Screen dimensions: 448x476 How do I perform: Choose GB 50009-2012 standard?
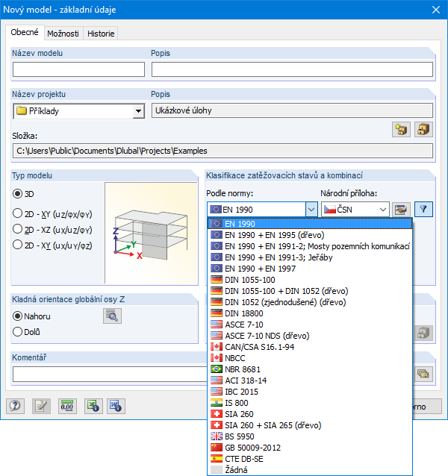(x=310, y=448)
